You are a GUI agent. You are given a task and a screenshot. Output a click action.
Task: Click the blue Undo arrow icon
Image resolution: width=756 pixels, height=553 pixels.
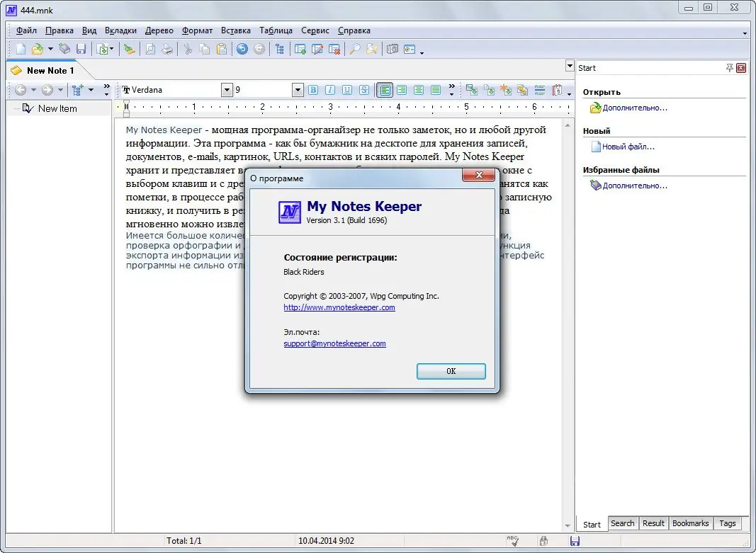tap(242, 49)
